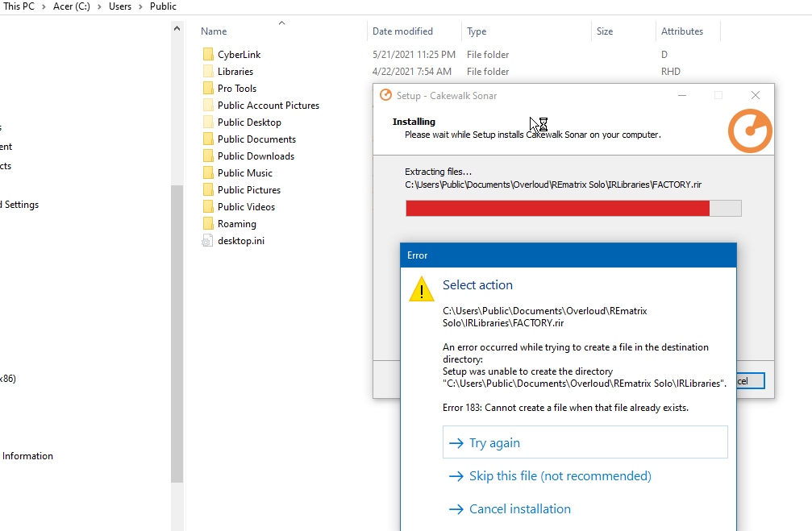Sort files by the Name column header
This screenshot has width=812, height=531.
(214, 31)
